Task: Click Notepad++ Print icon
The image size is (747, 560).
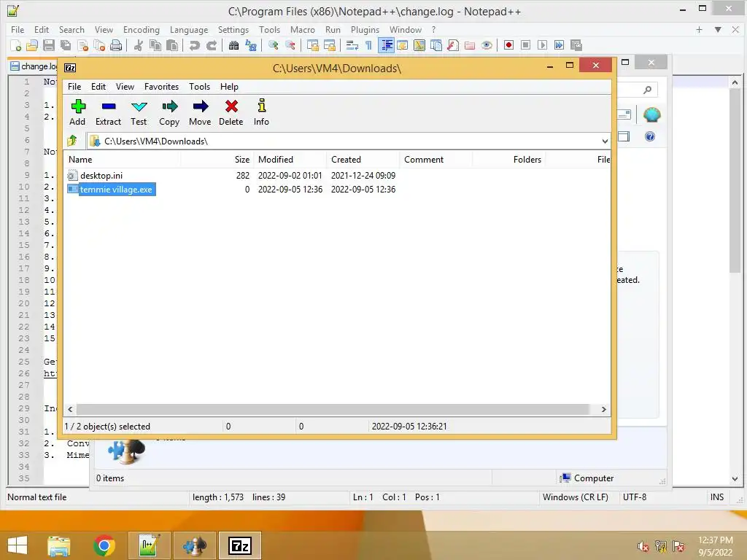Action: [116, 45]
